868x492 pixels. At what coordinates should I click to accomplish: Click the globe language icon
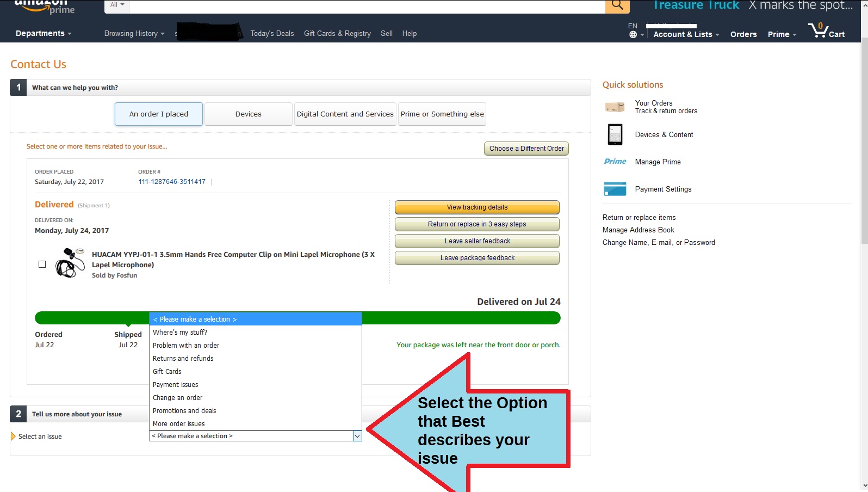point(633,35)
